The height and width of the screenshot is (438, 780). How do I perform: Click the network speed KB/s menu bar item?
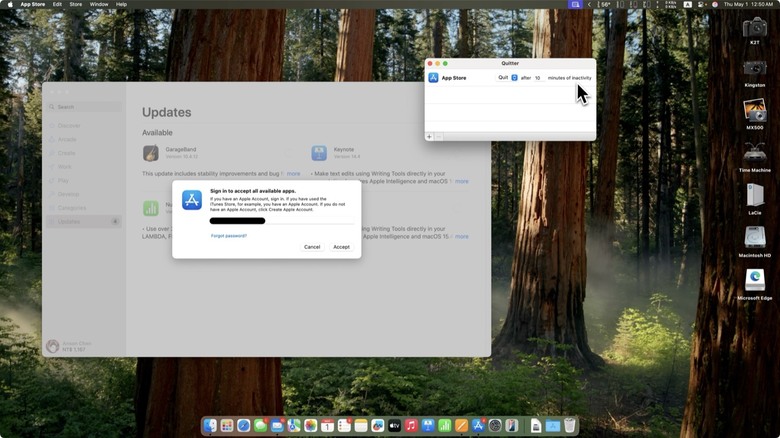coord(671,4)
